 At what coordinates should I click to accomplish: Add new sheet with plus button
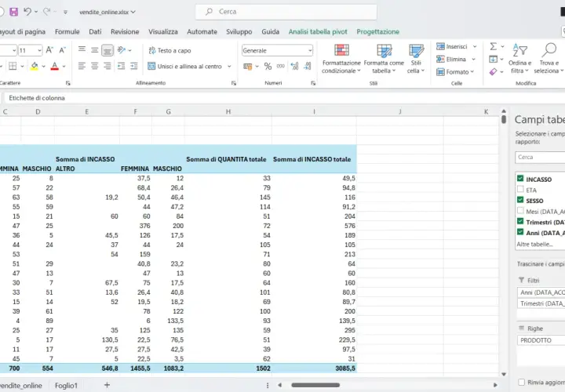click(x=107, y=385)
